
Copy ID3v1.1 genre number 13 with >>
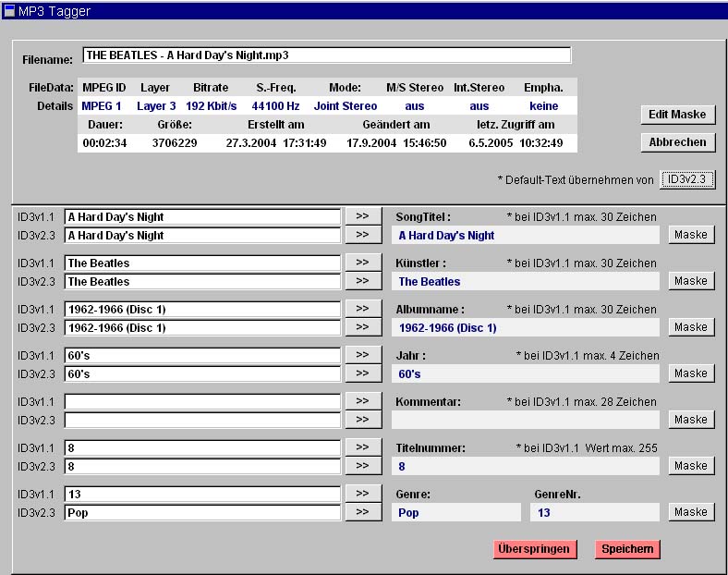click(362, 494)
